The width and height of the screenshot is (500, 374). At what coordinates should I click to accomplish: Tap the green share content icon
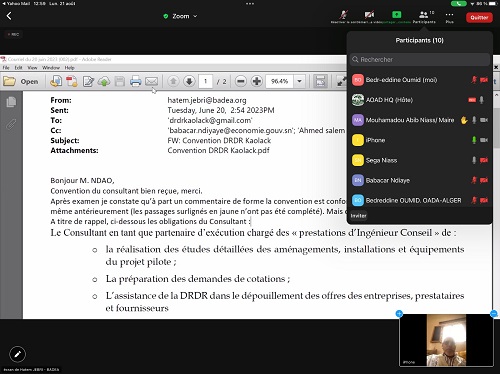(396, 14)
